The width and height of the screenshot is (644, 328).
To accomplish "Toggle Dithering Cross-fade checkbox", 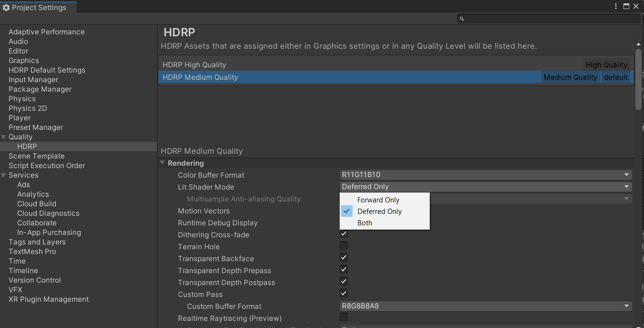I will [x=343, y=234].
